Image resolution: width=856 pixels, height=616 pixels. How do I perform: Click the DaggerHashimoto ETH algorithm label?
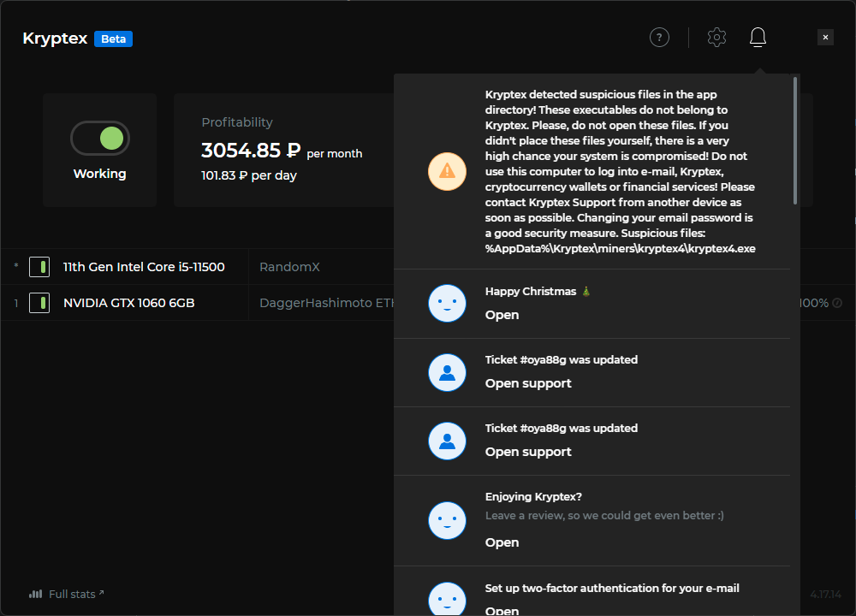tap(326, 303)
